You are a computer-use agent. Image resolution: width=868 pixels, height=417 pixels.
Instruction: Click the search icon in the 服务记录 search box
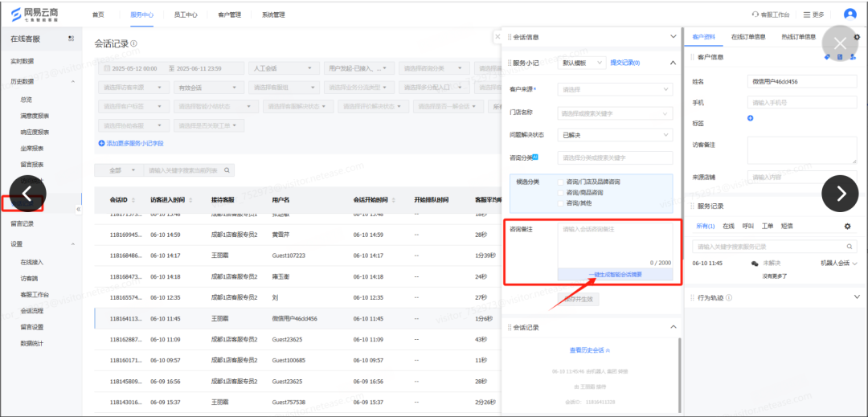pyautogui.click(x=850, y=247)
